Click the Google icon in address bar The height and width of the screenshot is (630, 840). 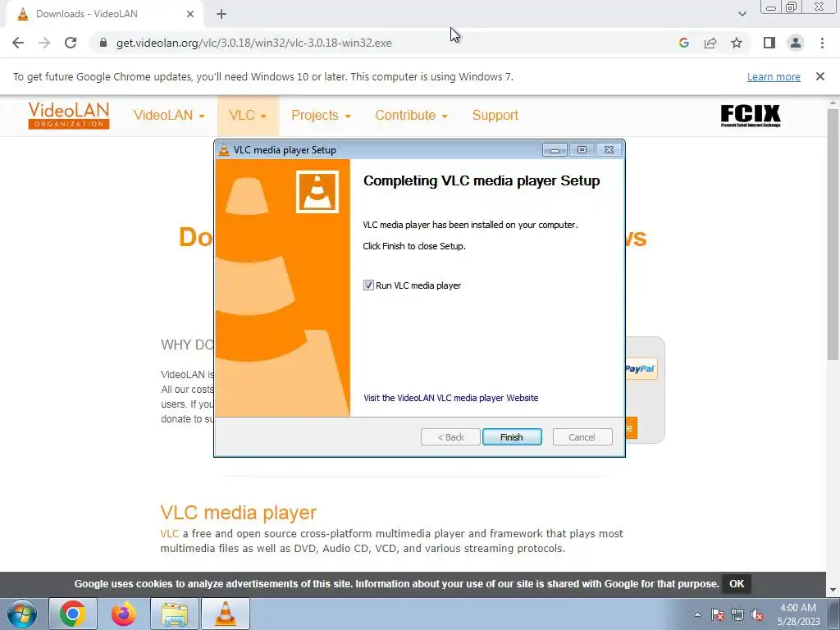pyautogui.click(x=683, y=43)
